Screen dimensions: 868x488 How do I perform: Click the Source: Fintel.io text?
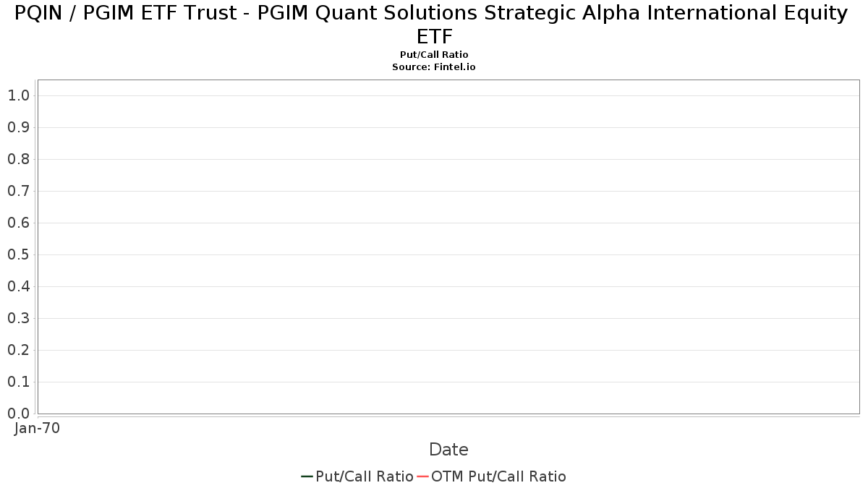pyautogui.click(x=434, y=67)
